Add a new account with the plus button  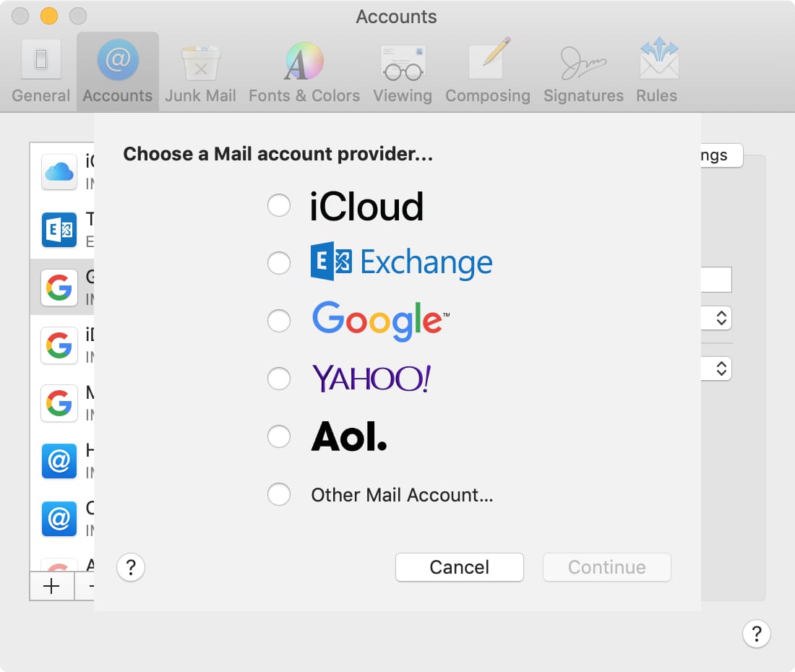(x=51, y=586)
